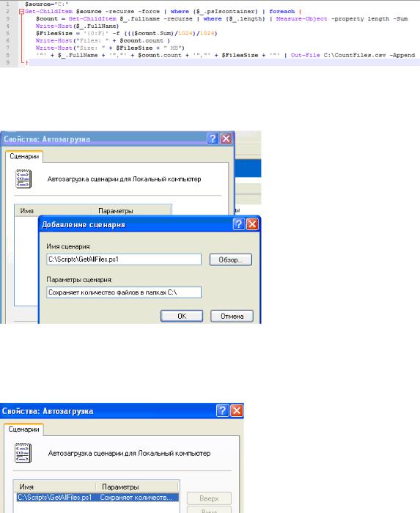Focus the Имя сценария input field
Image resolution: width=420 pixels, height=513 pixels.
click(124, 259)
